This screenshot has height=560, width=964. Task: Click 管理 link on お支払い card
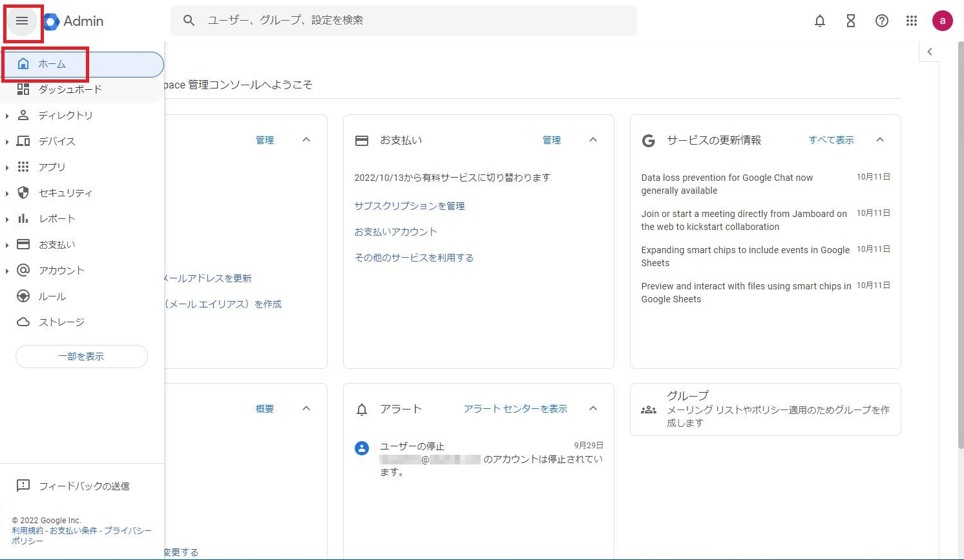point(552,140)
